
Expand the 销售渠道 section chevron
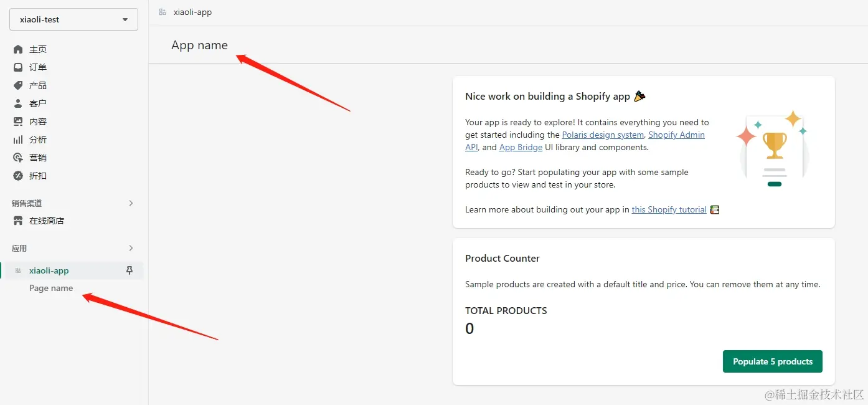point(131,203)
